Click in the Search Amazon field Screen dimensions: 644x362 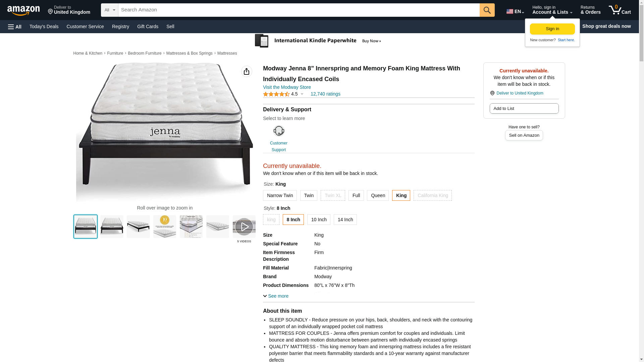(x=299, y=10)
